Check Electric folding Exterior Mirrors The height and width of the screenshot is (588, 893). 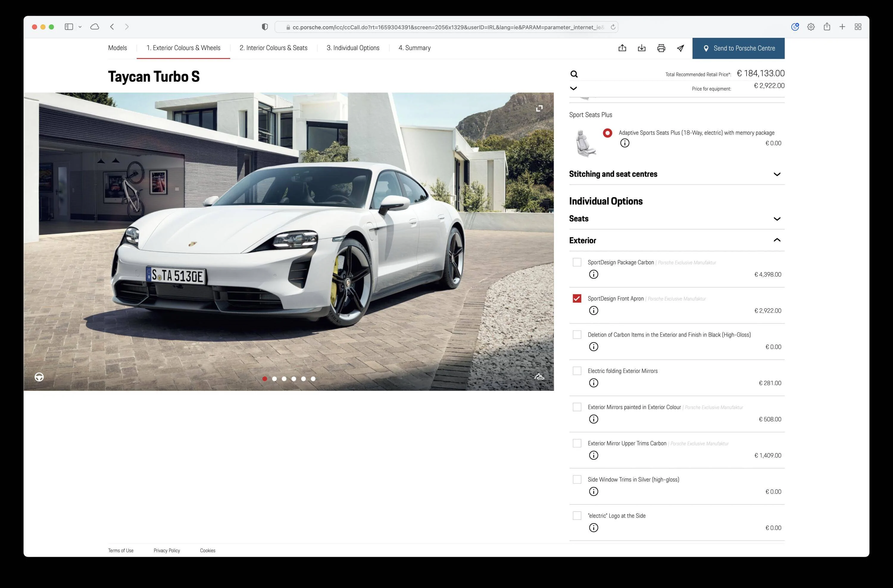point(577,371)
